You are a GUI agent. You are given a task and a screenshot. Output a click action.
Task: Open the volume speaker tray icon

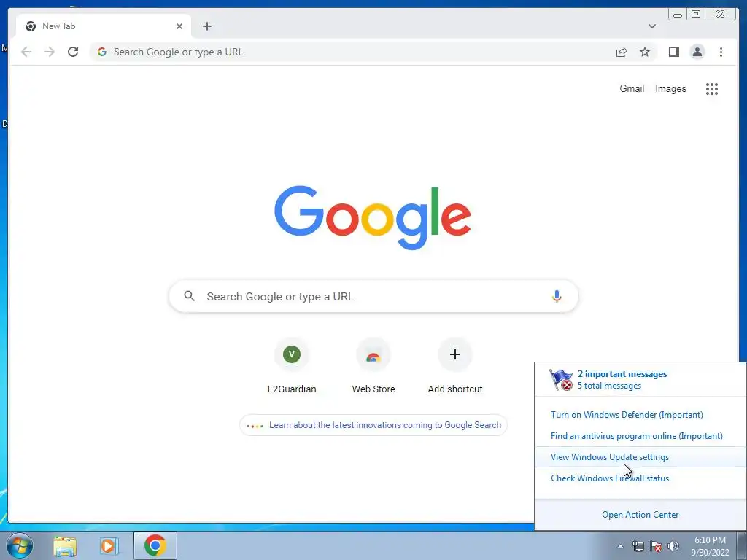tap(673, 546)
